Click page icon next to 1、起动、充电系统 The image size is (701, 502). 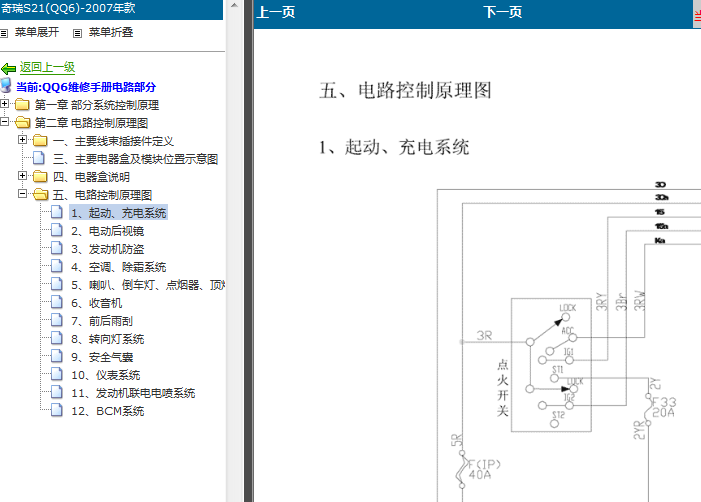(57, 212)
